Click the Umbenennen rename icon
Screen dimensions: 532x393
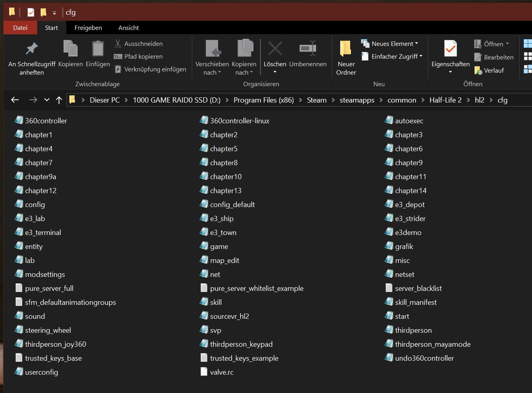tap(308, 49)
